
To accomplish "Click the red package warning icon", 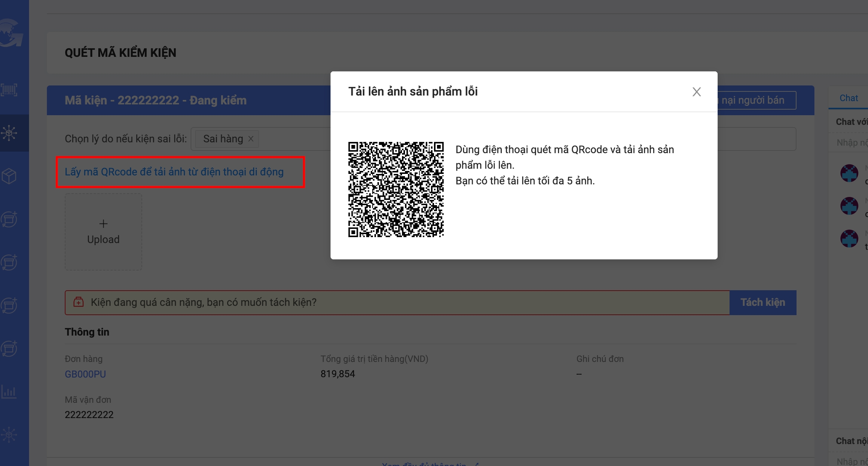I will pos(78,302).
